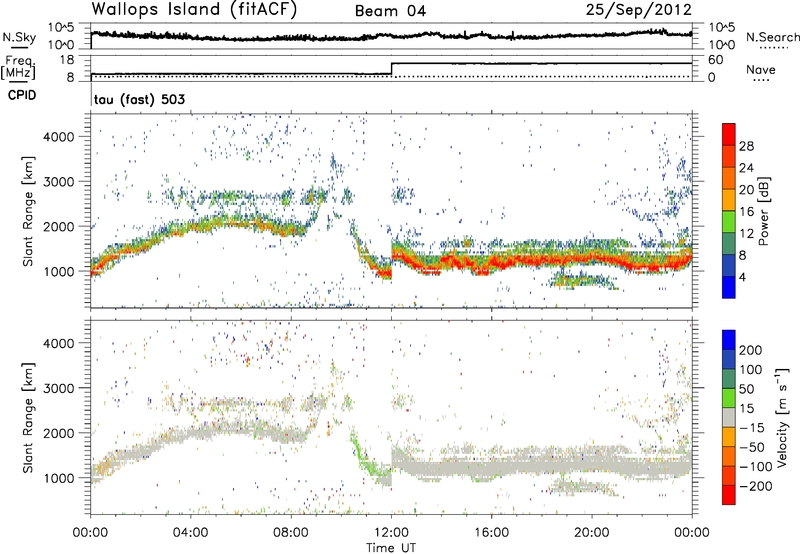The width and height of the screenshot is (800, 554).
Task: Click the 'Time UT' axis title
Action: [391, 548]
